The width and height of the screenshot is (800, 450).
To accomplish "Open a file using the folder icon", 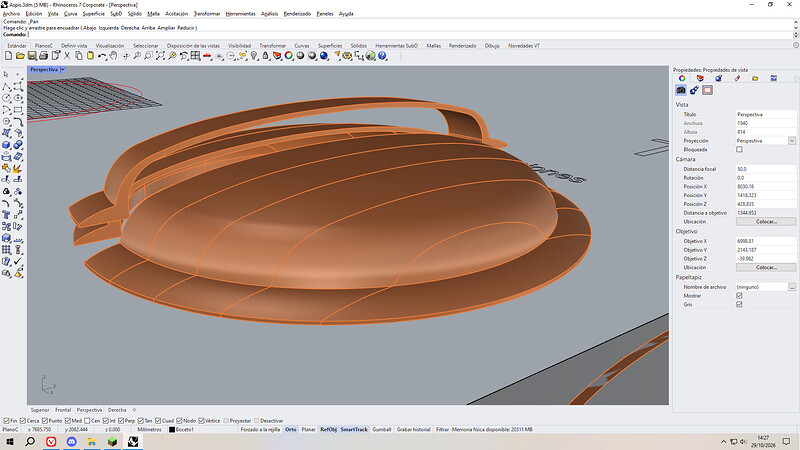I will pos(20,56).
